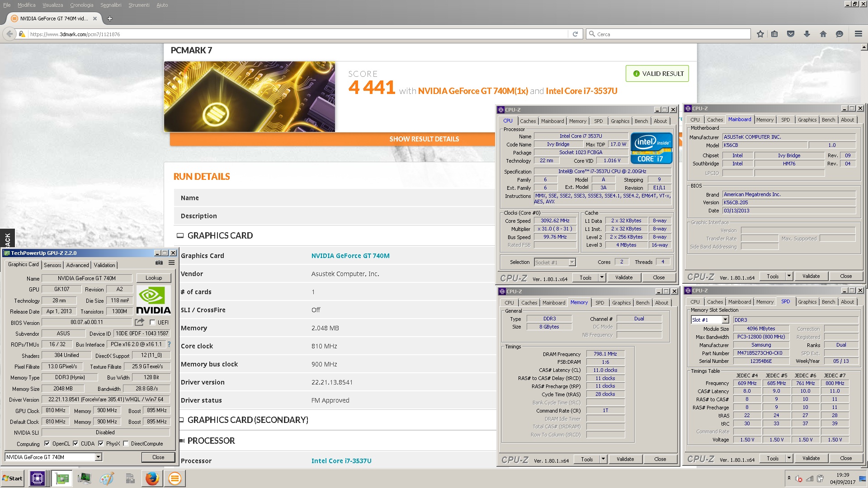This screenshot has width=868, height=488.
Task: Open the Segnalibri menu
Action: click(111, 5)
